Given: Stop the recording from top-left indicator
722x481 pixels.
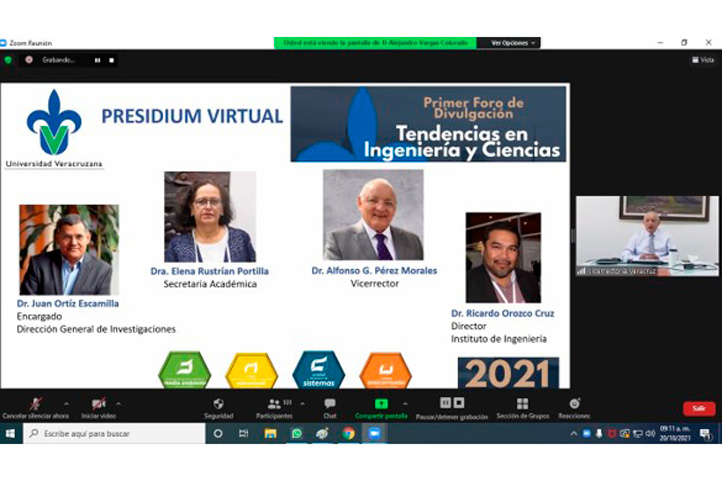Looking at the screenshot, I should point(111,60).
